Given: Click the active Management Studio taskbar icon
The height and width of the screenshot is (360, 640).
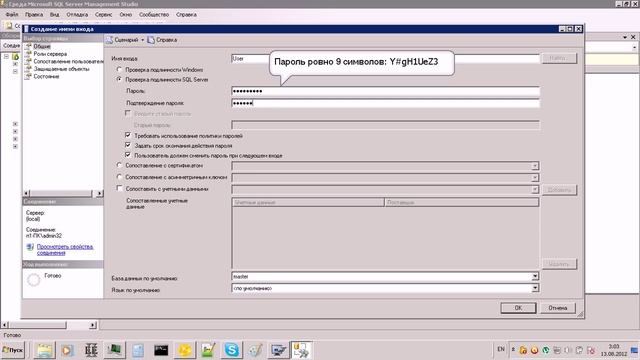Looking at the screenshot, I should (301, 350).
